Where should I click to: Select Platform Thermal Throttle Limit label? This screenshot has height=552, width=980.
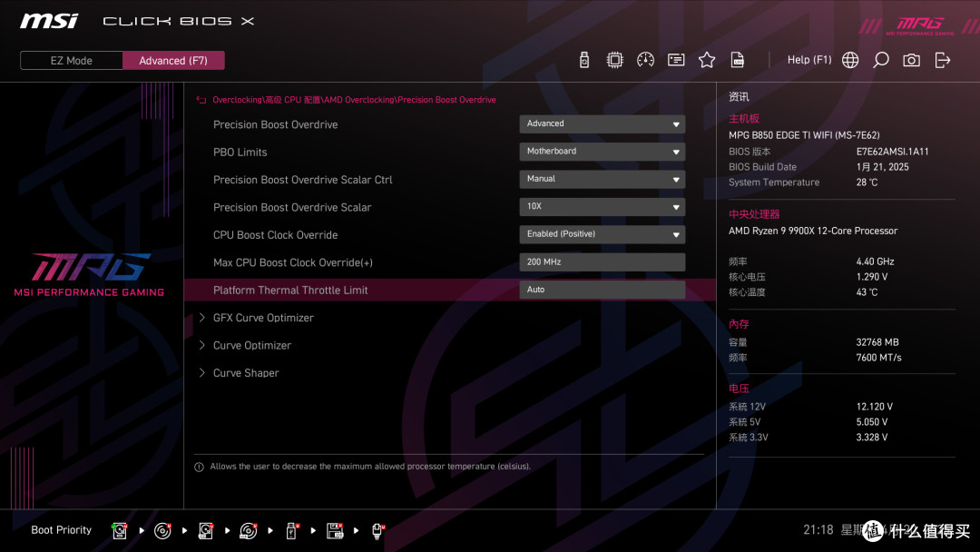(x=290, y=290)
